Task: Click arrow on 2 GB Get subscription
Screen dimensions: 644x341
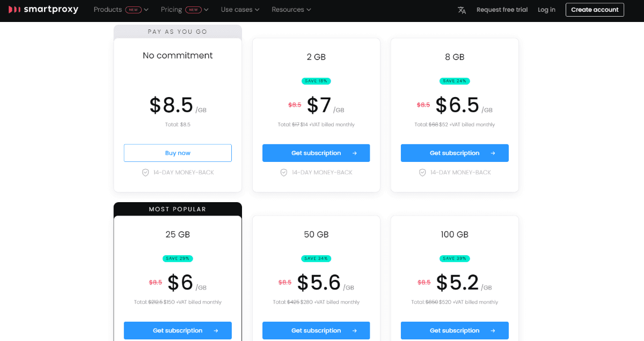Action: pyautogui.click(x=355, y=153)
